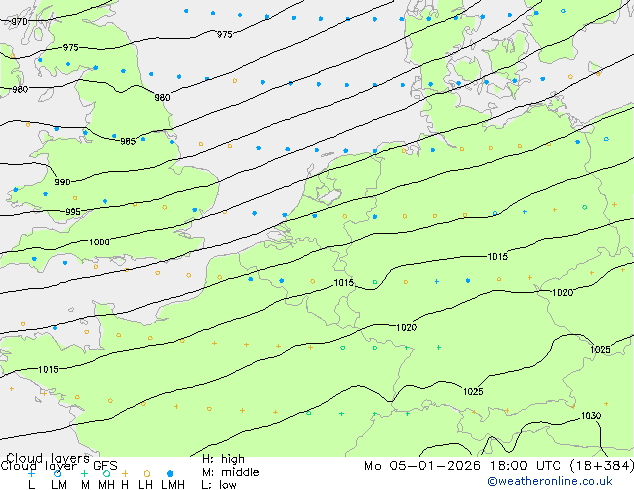The image size is (634, 490).
Task: Select the 'MH' legend label text
Action: click(106, 484)
